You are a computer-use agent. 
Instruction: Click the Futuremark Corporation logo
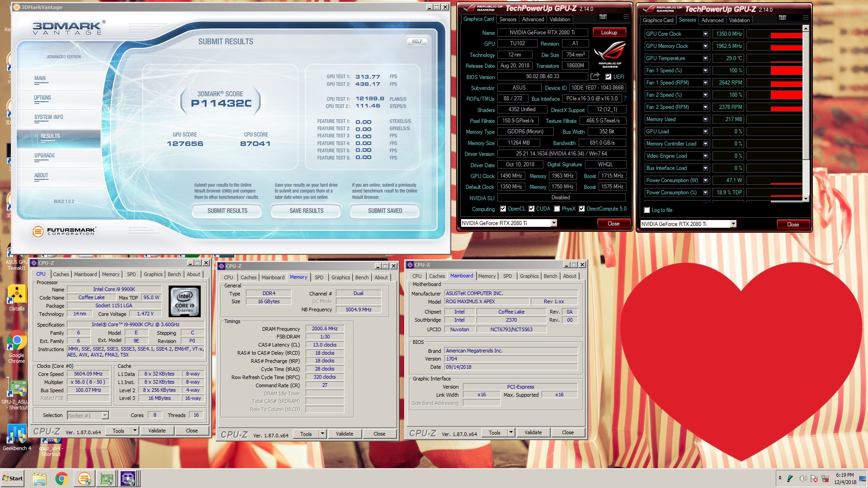pyautogui.click(x=64, y=231)
